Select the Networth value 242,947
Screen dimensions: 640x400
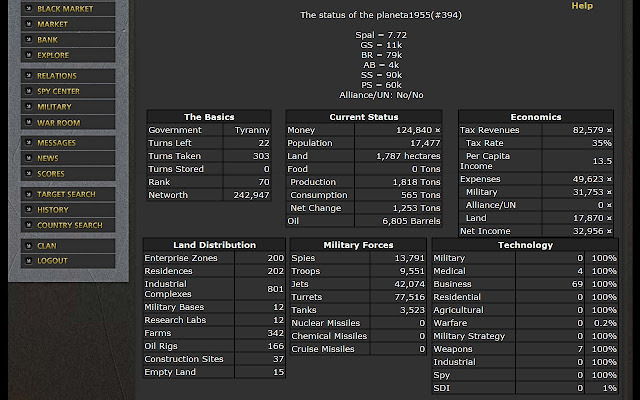tap(251, 195)
